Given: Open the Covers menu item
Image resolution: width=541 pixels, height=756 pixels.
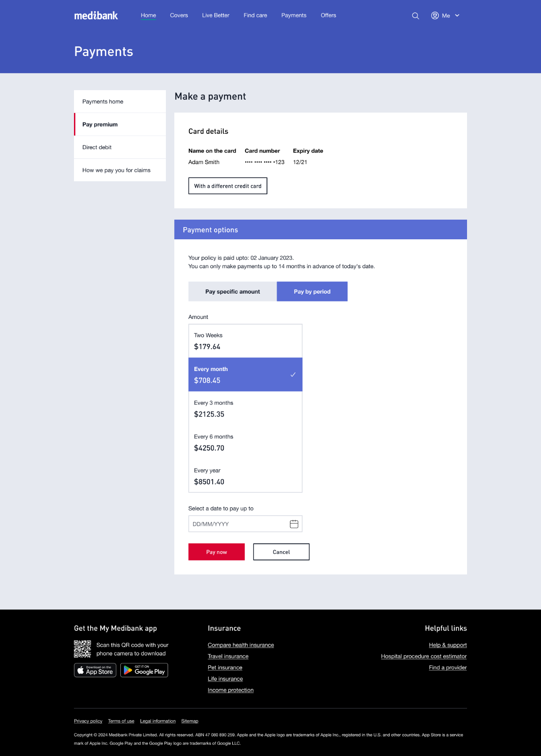Looking at the screenshot, I should coord(179,15).
